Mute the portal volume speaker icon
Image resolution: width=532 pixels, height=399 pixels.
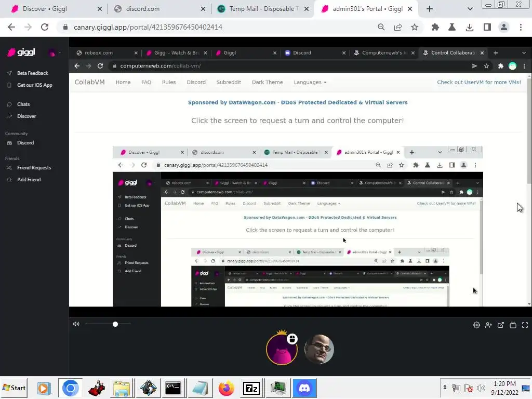click(x=76, y=324)
